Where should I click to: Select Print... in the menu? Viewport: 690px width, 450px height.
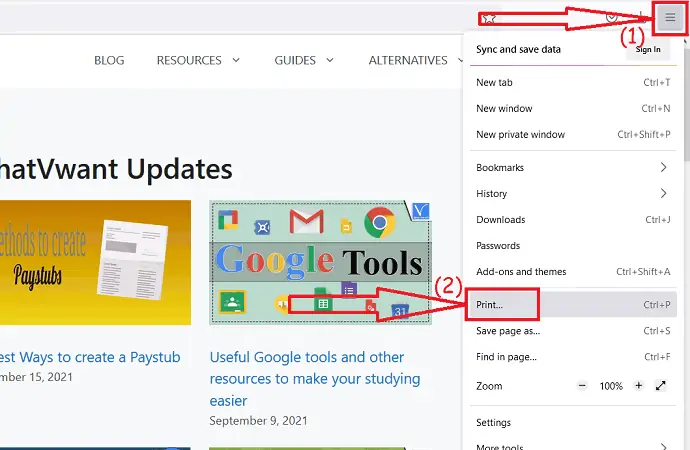pyautogui.click(x=573, y=304)
